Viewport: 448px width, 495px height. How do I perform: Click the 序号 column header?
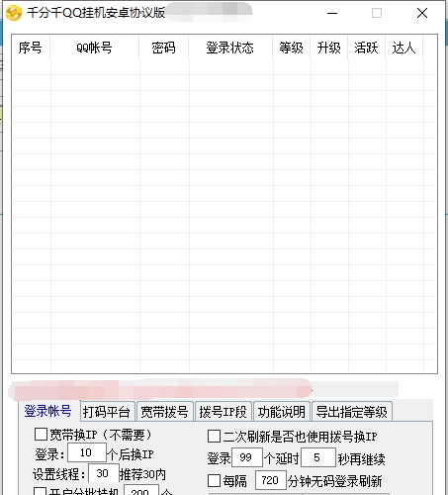31,48
